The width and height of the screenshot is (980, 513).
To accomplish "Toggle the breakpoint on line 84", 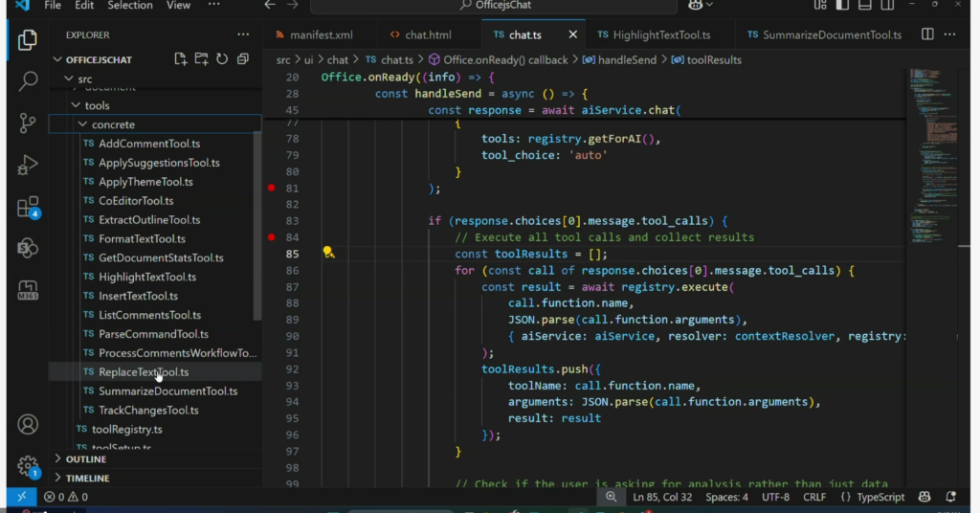I will [272, 237].
